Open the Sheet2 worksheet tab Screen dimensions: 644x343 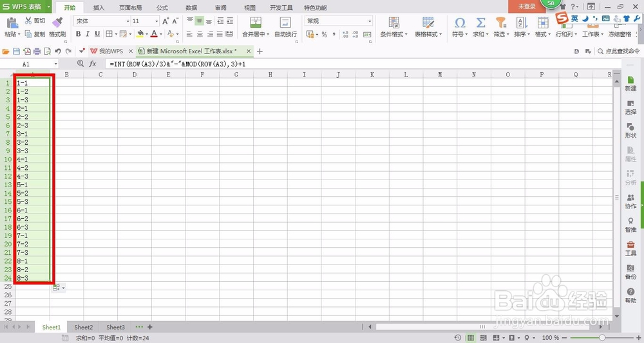pyautogui.click(x=83, y=327)
